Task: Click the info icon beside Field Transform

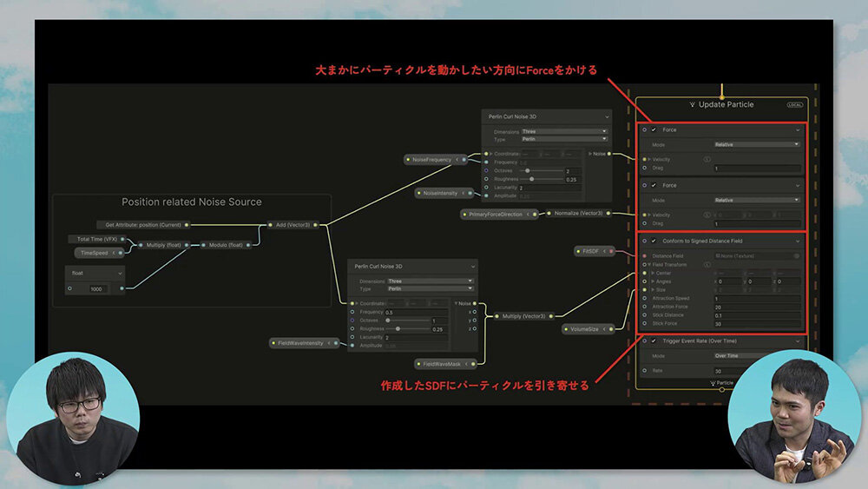Action: pos(707,265)
